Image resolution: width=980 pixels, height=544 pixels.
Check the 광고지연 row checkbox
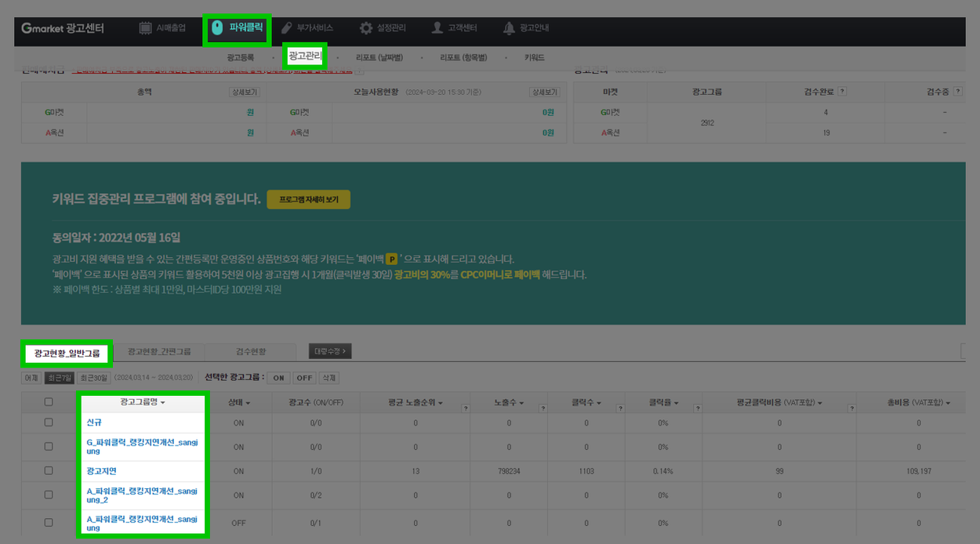pyautogui.click(x=49, y=471)
